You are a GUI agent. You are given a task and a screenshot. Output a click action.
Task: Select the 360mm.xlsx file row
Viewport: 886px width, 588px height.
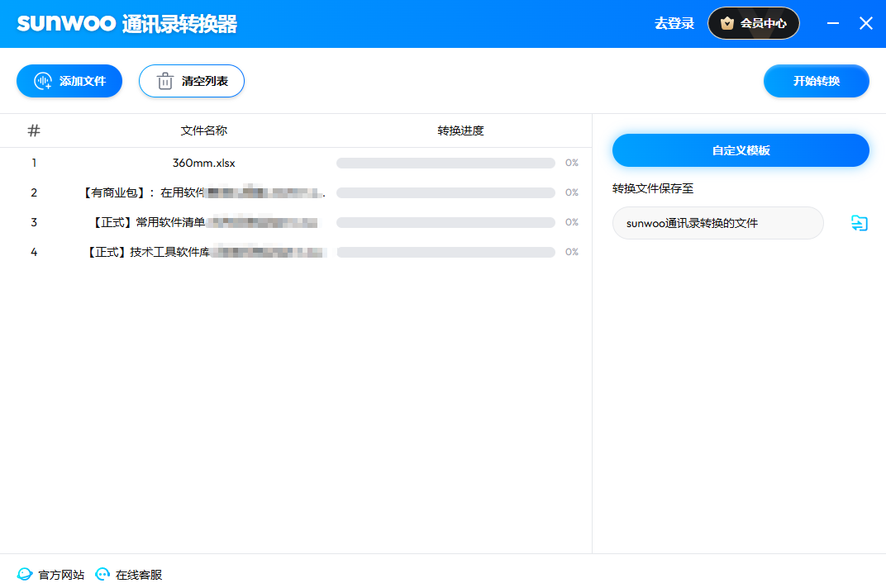coord(204,163)
